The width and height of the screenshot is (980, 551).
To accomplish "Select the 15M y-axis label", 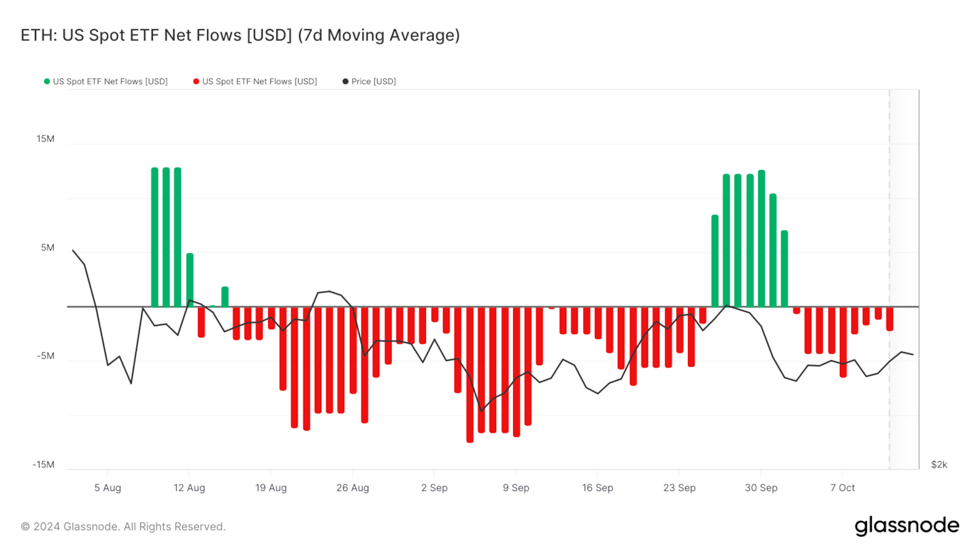I will coord(45,139).
